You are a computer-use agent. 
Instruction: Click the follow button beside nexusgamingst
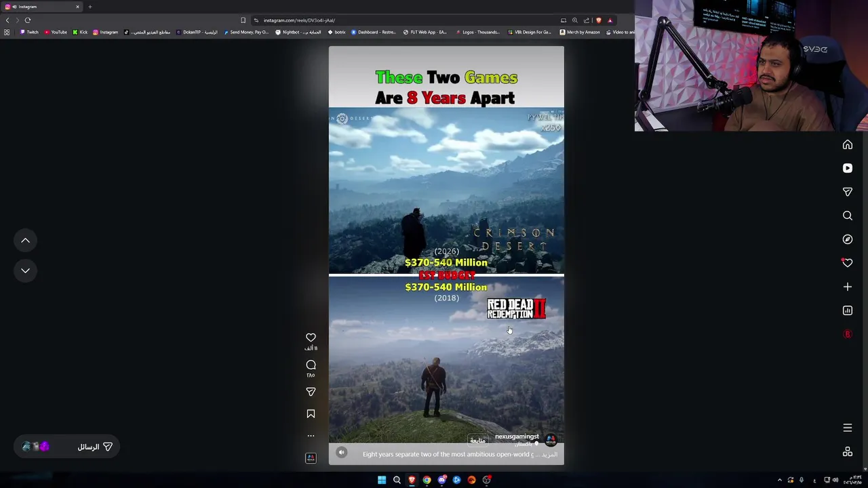(x=478, y=441)
